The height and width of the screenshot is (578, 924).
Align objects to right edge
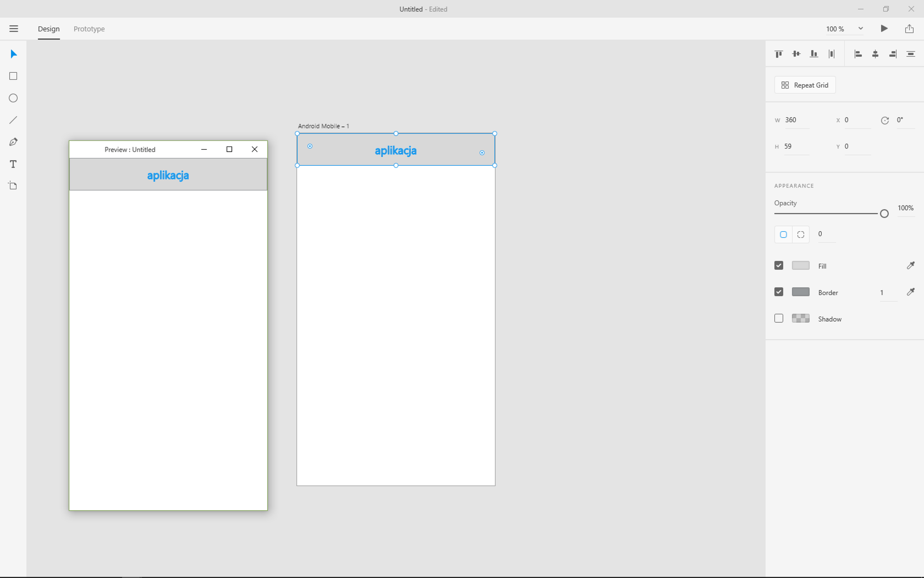tap(893, 54)
